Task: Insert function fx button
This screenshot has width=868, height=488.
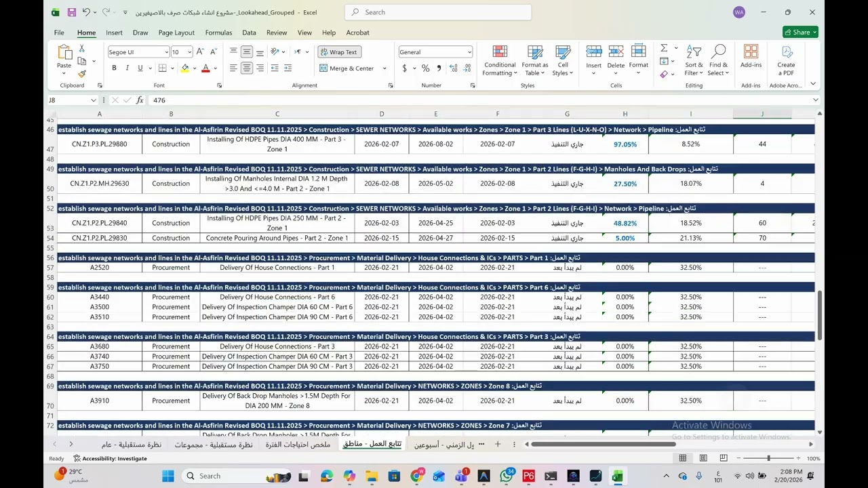Action: click(140, 100)
